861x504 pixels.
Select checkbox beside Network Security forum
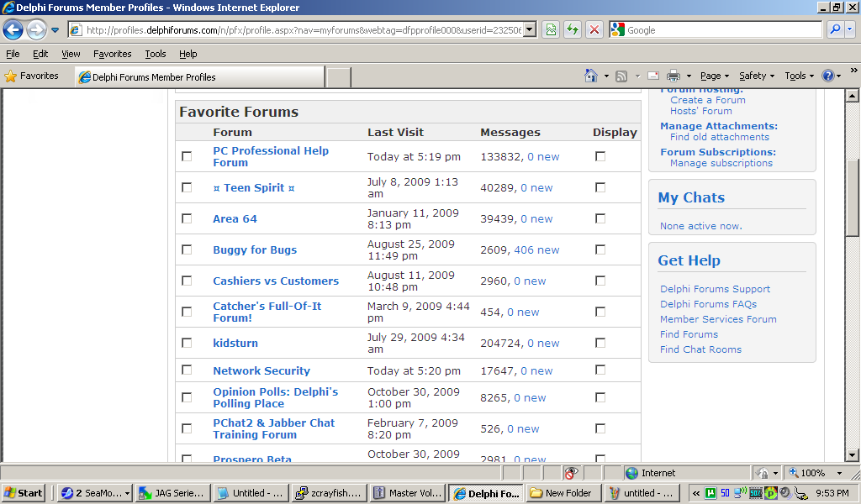pyautogui.click(x=187, y=370)
